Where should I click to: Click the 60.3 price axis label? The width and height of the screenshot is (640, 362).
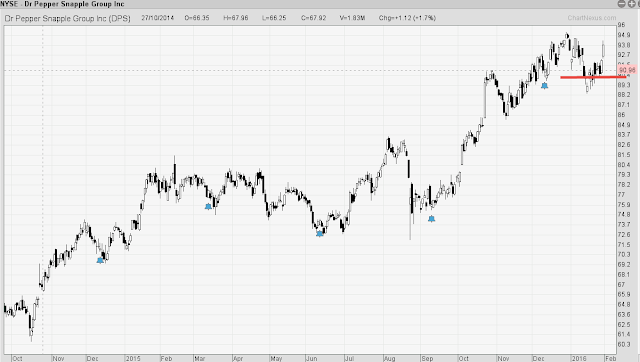624,344
